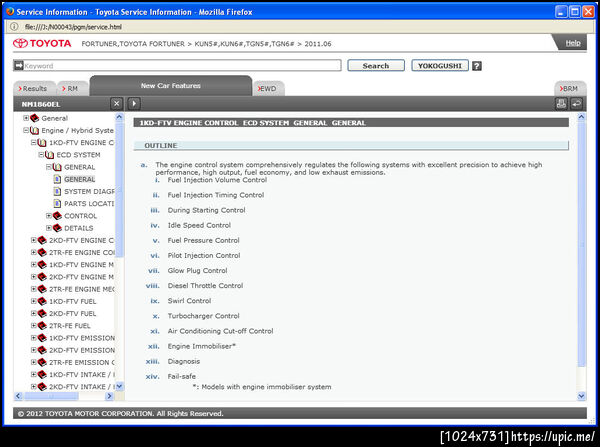
Task: Select the 2KD-FTV ENGINE MECHANICAL tree item
Action: pyautogui.click(x=82, y=277)
